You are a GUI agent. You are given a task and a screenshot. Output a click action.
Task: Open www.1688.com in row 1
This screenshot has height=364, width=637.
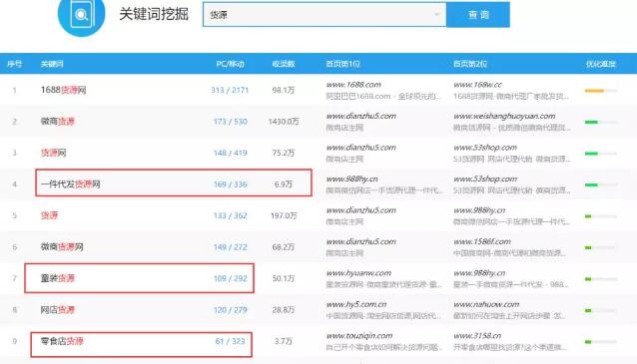[353, 85]
